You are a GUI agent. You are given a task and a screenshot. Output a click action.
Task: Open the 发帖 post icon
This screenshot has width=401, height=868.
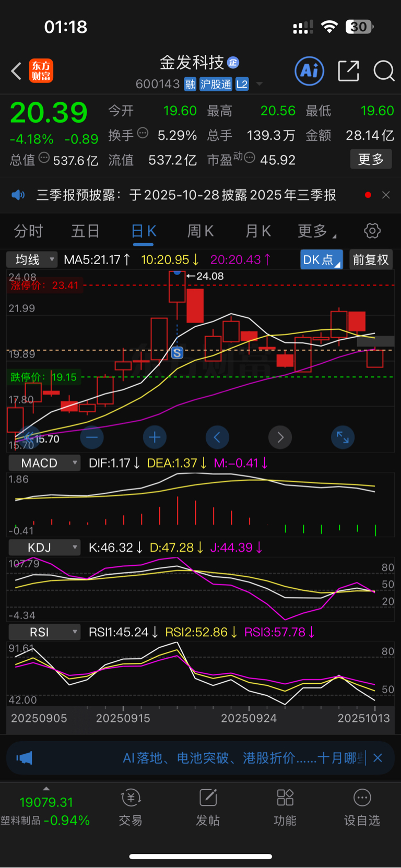(208, 798)
